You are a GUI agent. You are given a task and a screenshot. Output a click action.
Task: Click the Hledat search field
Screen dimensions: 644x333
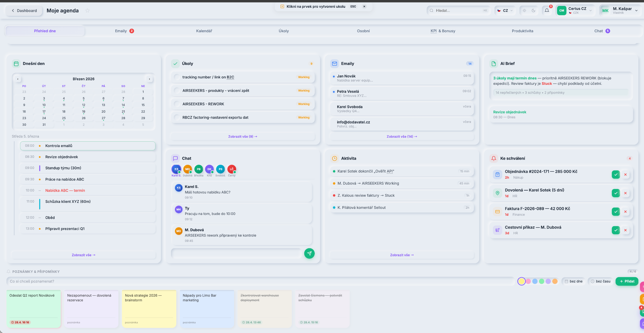click(458, 10)
